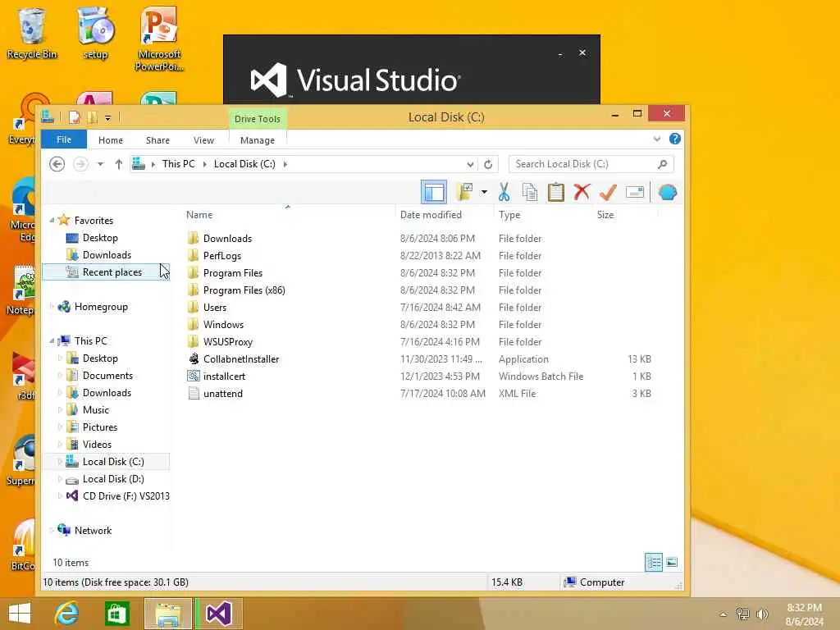Switch to the Manage ribbon tab
Screen dimensions: 840x630
[x=258, y=139]
